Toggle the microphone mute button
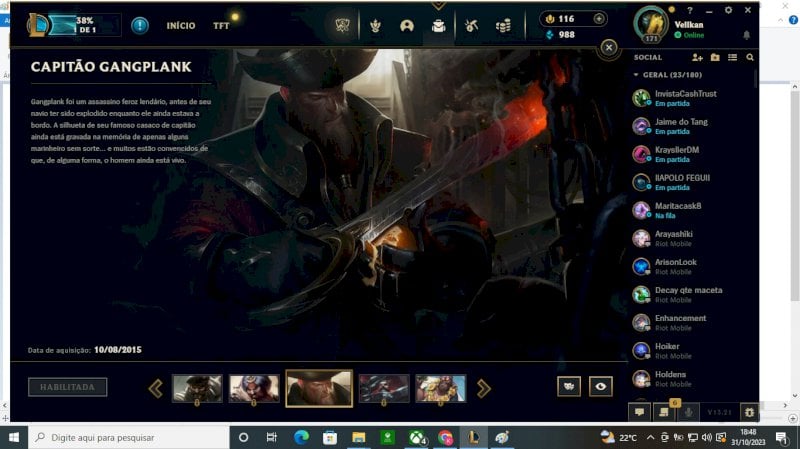 688,412
